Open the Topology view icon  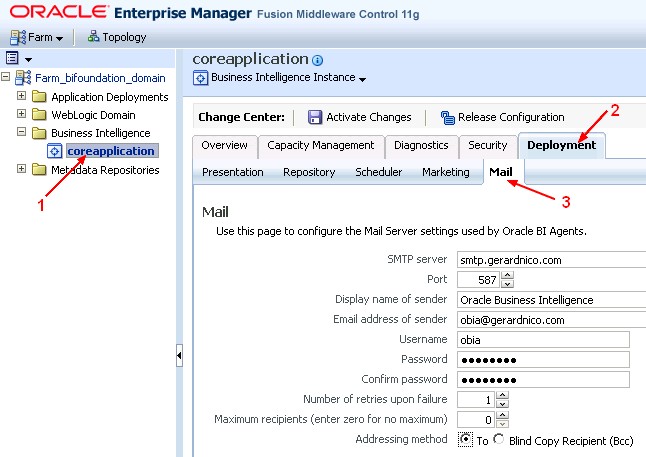pyautogui.click(x=94, y=37)
